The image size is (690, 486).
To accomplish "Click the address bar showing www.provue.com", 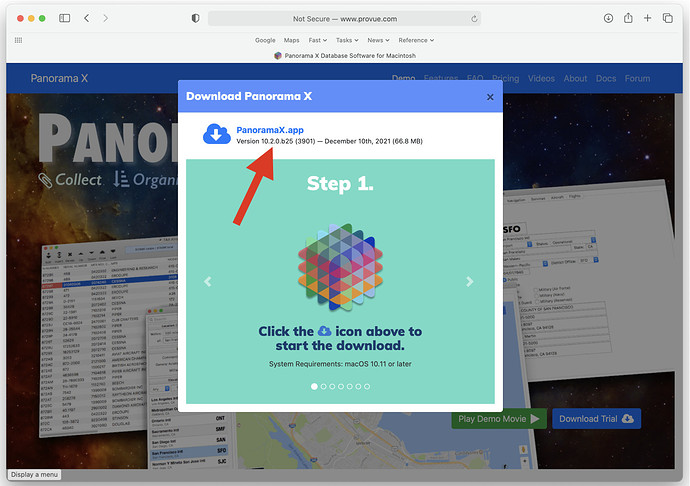I will (345, 18).
